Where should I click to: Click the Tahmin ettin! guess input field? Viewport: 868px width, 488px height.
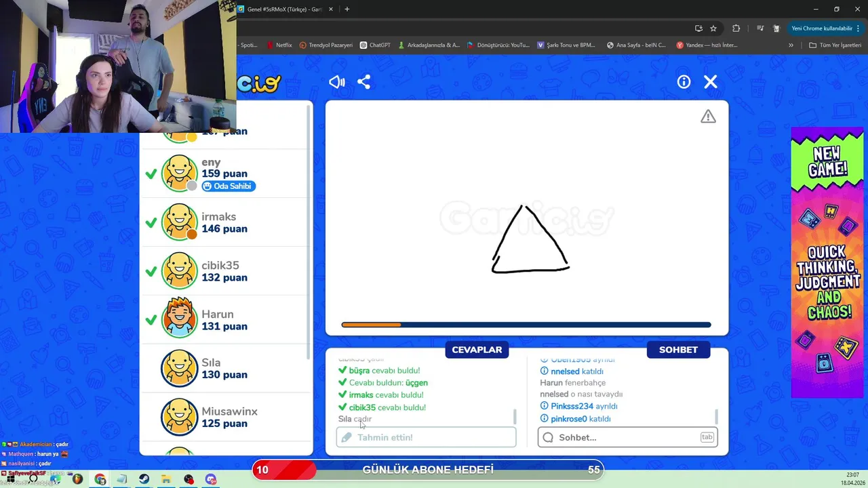pyautogui.click(x=426, y=437)
